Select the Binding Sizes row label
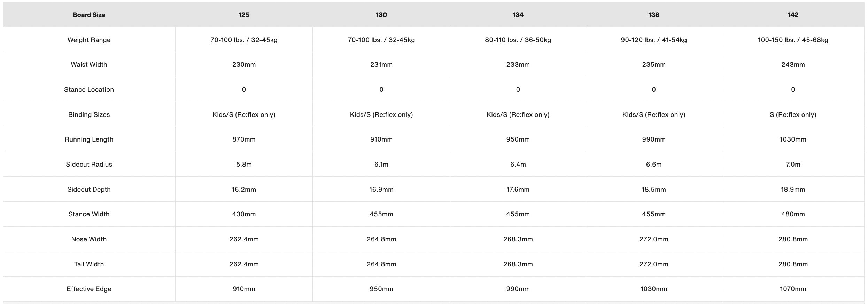Screen dimensions: 868x304 coord(89,115)
